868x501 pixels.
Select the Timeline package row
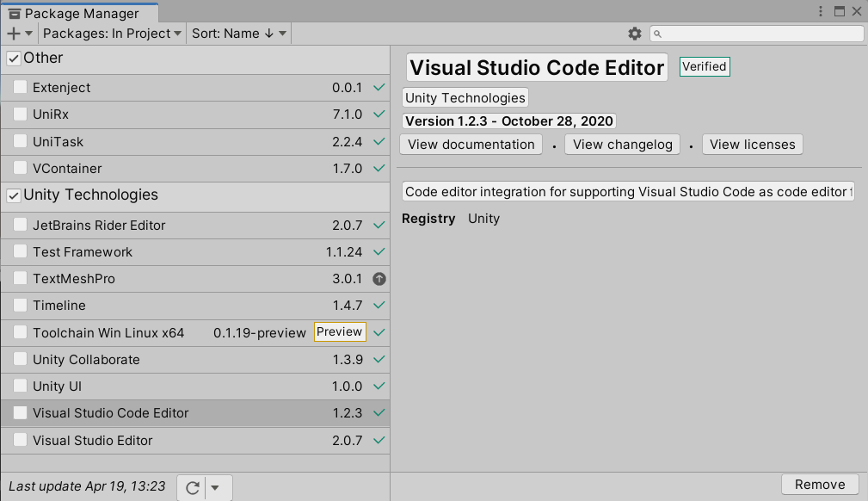tap(195, 306)
